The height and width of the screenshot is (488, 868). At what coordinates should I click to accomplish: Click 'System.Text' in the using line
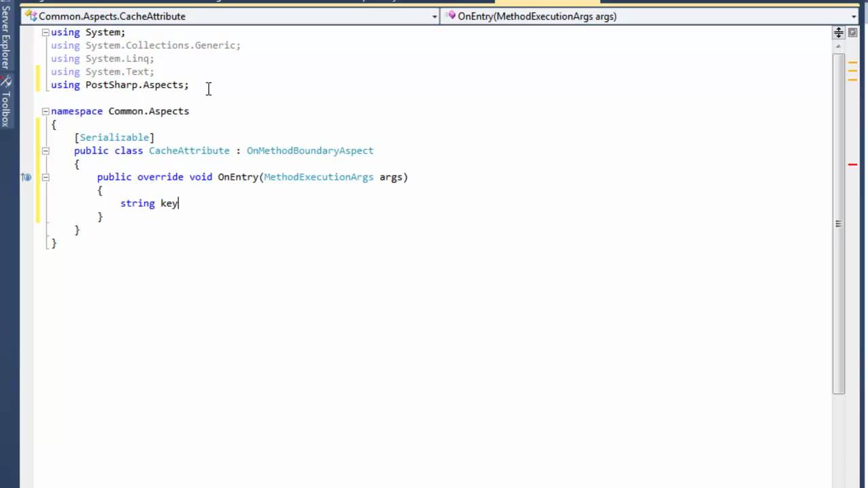(117, 72)
